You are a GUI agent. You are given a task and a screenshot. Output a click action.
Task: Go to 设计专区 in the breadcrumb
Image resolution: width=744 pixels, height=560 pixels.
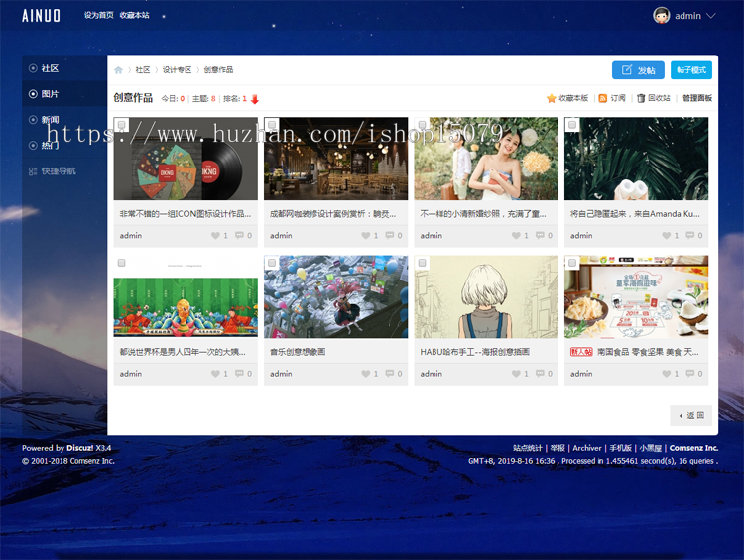(x=177, y=70)
